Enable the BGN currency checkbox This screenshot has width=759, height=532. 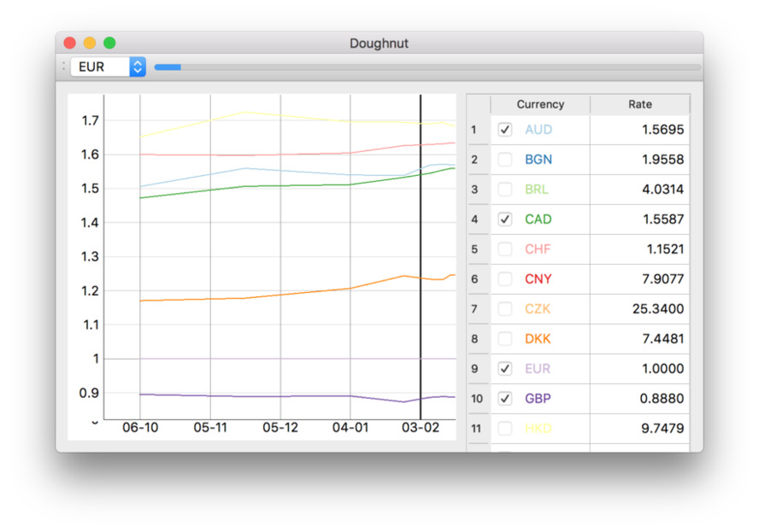pos(505,160)
